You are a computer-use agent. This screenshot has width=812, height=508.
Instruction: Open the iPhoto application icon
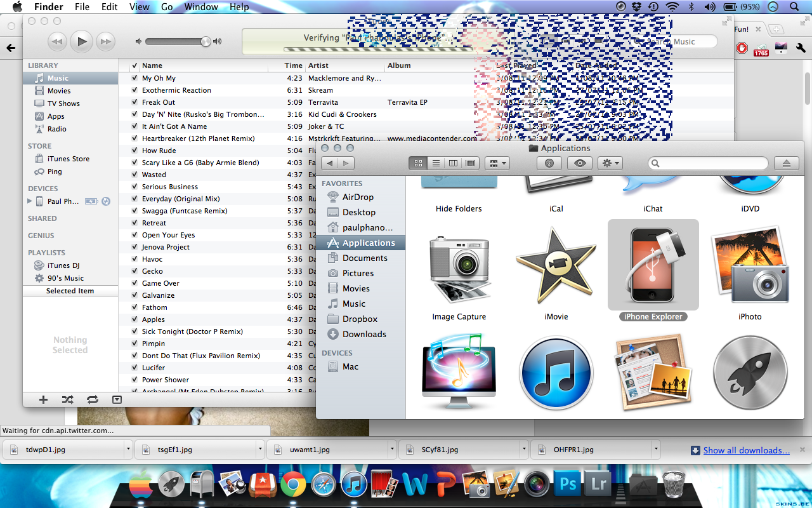coord(750,267)
